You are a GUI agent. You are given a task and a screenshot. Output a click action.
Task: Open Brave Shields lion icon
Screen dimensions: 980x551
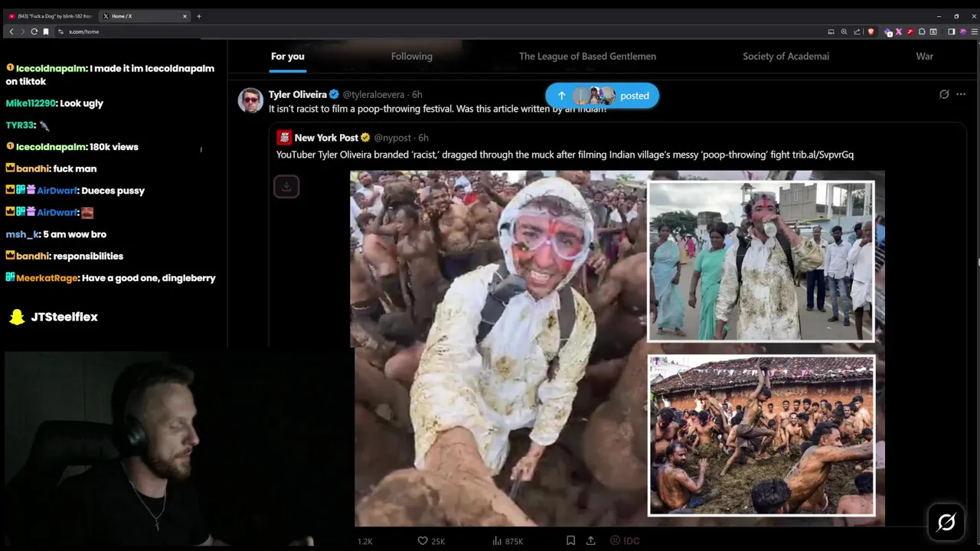871,31
